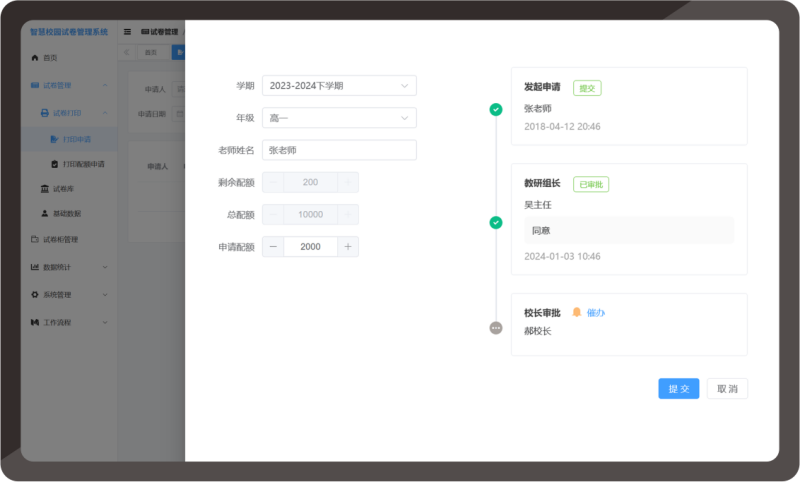Click the bank icon for 试卷库
Image resolution: width=800 pixels, height=482 pixels.
coord(45,189)
